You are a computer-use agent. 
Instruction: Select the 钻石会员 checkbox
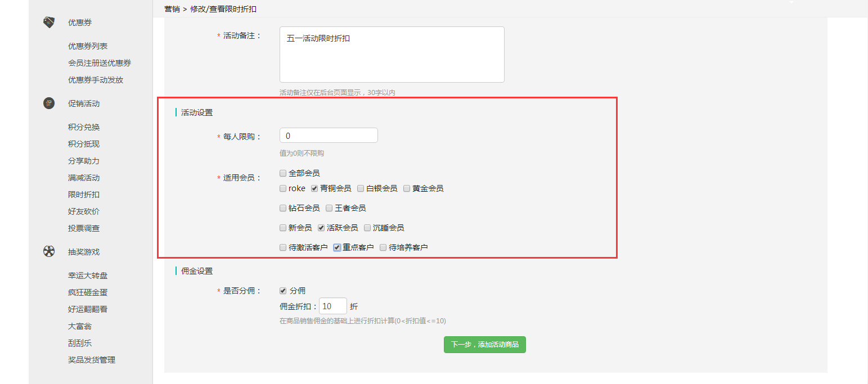283,208
